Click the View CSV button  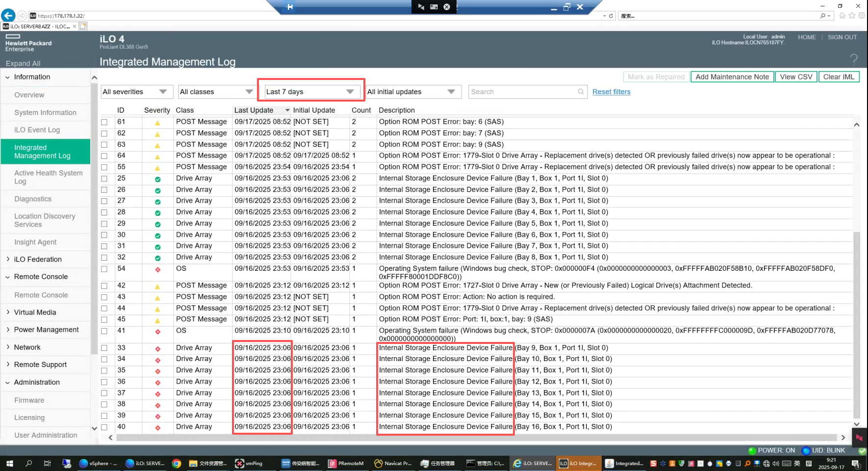tap(796, 77)
